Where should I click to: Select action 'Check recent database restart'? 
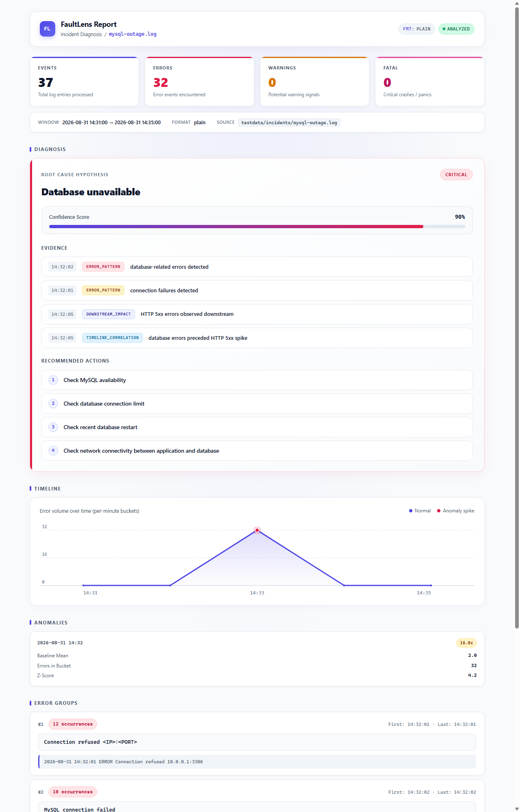257,427
